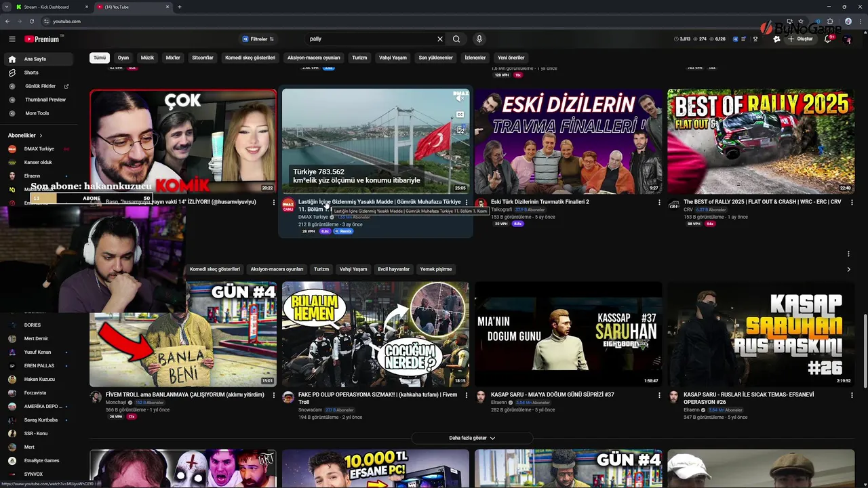The image size is (868, 488).
Task: Open the notifications bell
Action: (x=827, y=39)
